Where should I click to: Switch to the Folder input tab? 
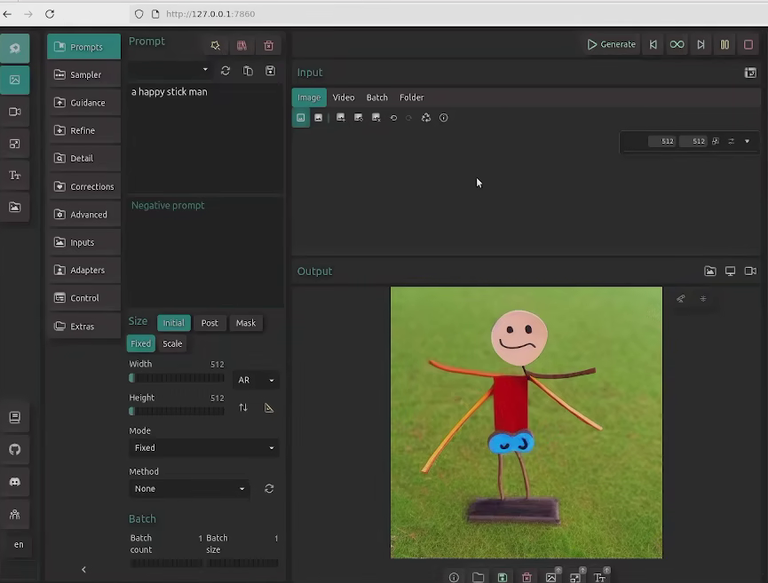[x=411, y=97]
